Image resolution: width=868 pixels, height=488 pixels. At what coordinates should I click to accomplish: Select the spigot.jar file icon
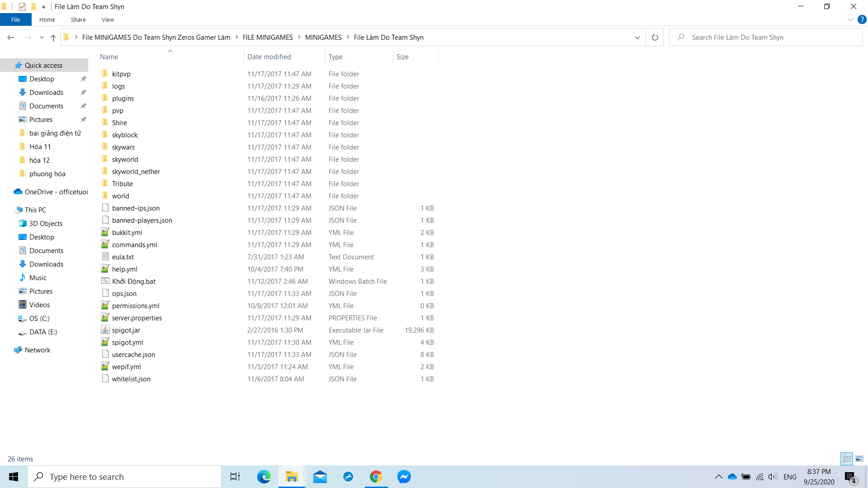(105, 330)
